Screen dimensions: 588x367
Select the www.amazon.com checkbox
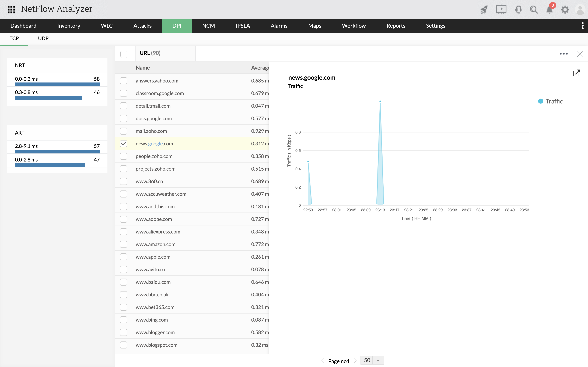[x=124, y=244]
